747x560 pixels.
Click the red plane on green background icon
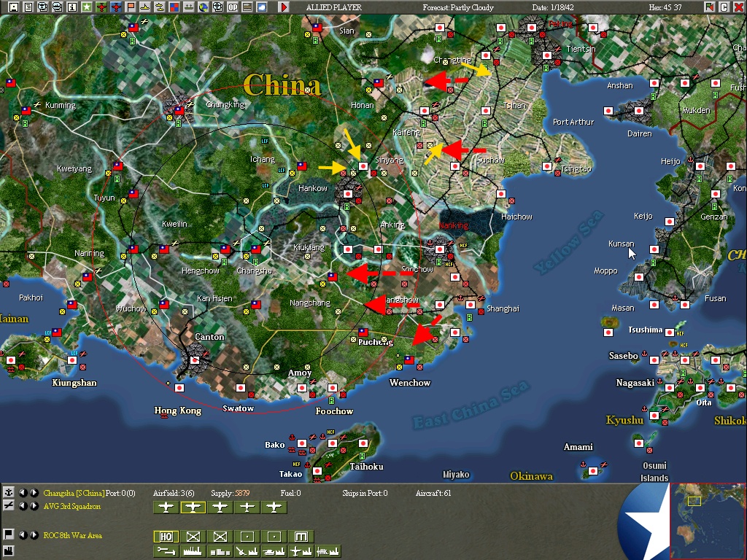point(101,7)
